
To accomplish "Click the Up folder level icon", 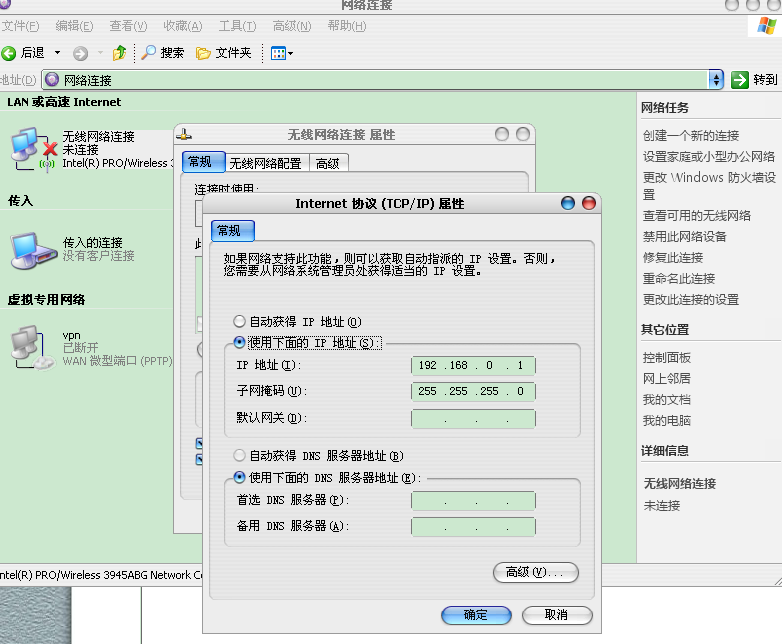I will click(120, 53).
